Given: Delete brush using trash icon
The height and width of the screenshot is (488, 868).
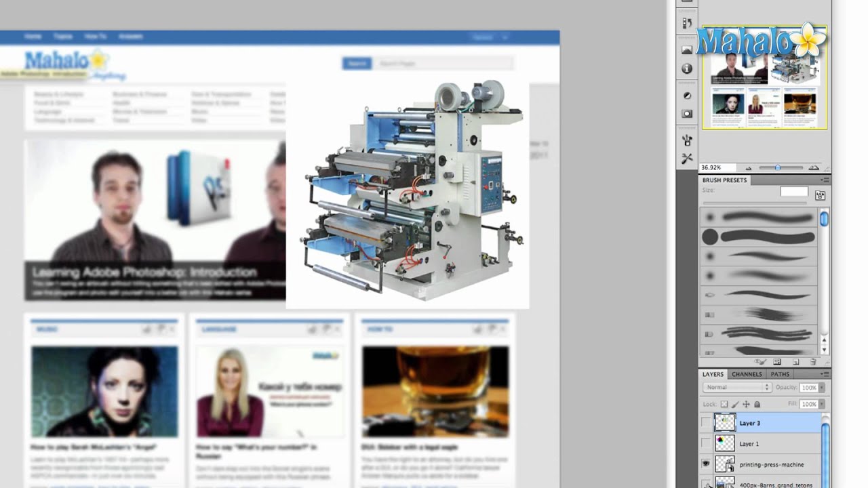Looking at the screenshot, I should point(813,362).
